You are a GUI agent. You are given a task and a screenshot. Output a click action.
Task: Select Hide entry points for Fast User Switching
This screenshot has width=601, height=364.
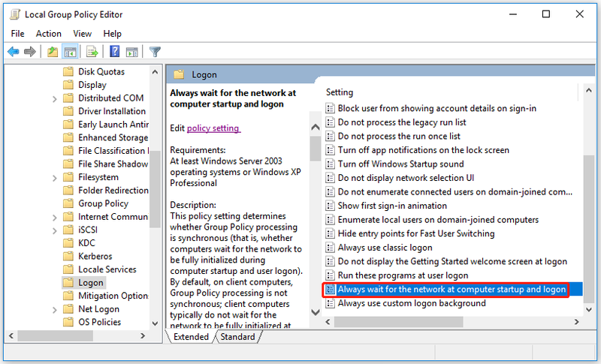click(416, 233)
